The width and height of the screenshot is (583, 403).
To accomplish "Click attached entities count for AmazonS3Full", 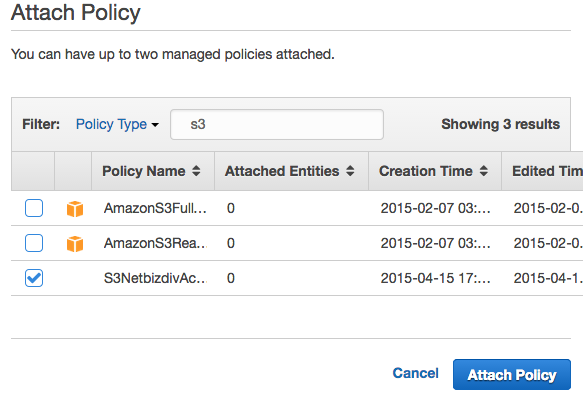I will 231,208.
